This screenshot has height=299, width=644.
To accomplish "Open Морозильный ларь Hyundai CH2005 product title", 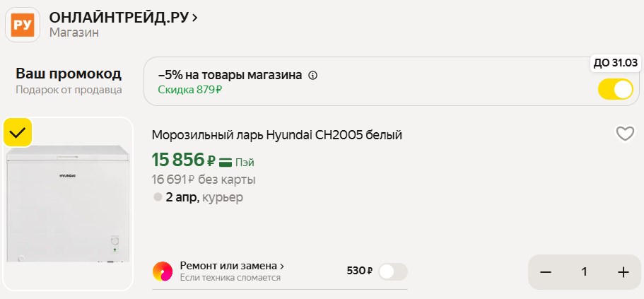I will (276, 135).
